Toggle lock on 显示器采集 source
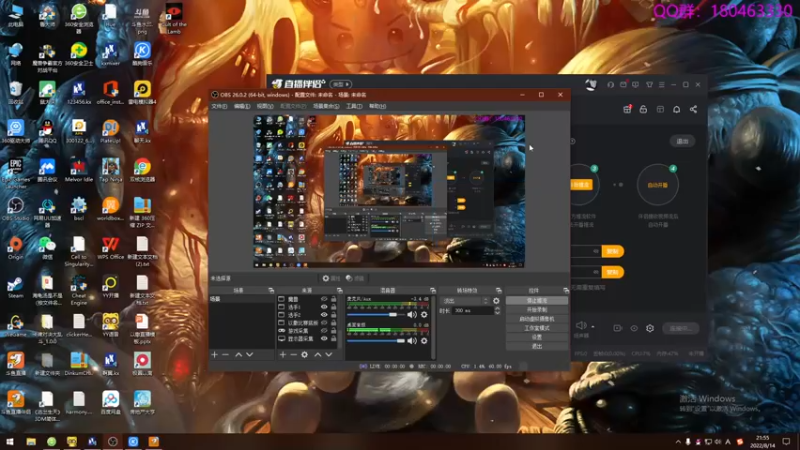Image resolution: width=800 pixels, height=450 pixels. click(333, 338)
